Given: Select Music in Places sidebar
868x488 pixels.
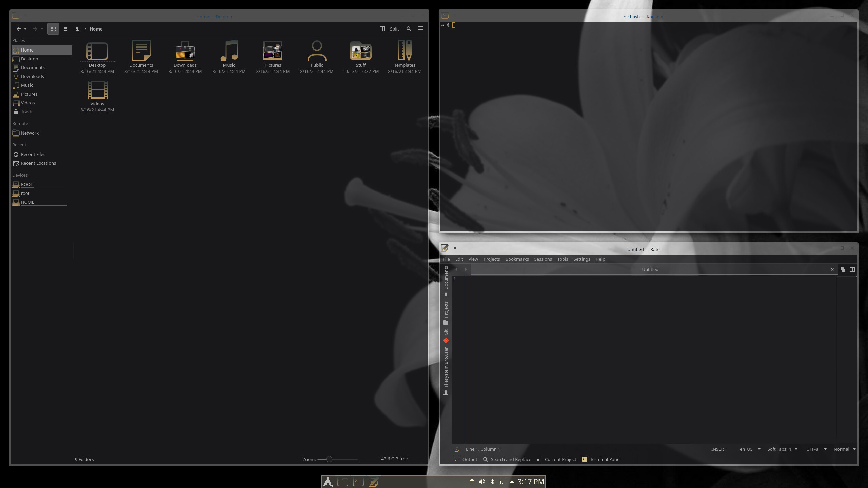Looking at the screenshot, I should (42, 85).
